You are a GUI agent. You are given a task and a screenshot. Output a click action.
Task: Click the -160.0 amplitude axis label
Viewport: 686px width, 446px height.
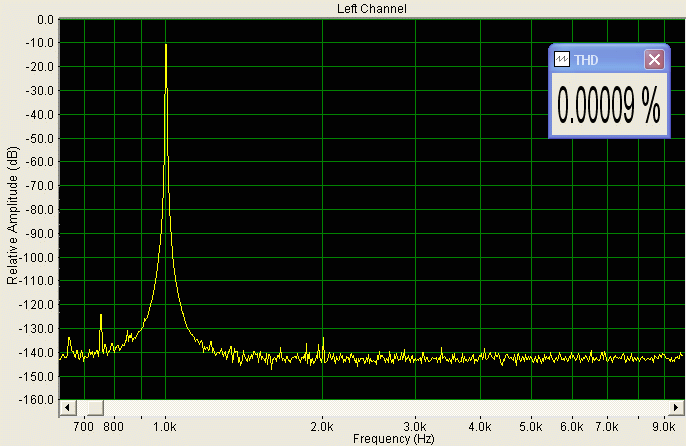[37, 400]
